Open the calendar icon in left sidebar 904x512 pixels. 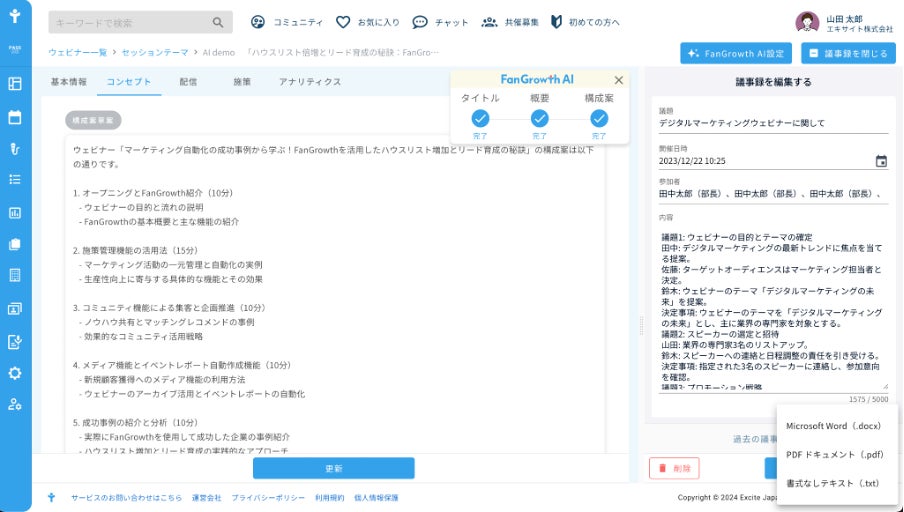coord(15,117)
